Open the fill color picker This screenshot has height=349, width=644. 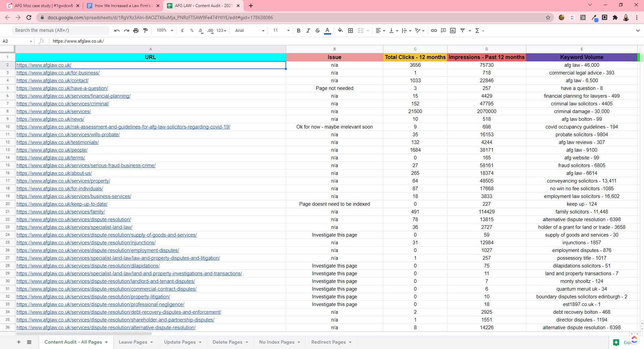pos(340,31)
